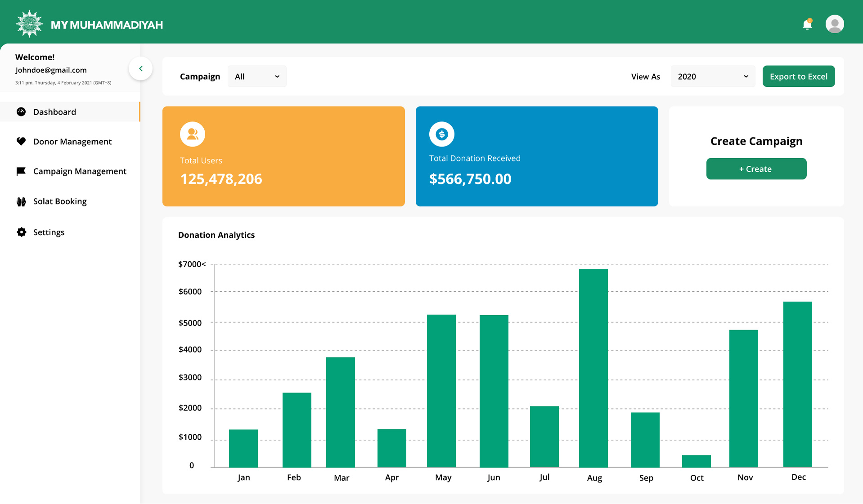The image size is (863, 504).
Task: Click the $1000 axis label
Action: pyautogui.click(x=190, y=437)
